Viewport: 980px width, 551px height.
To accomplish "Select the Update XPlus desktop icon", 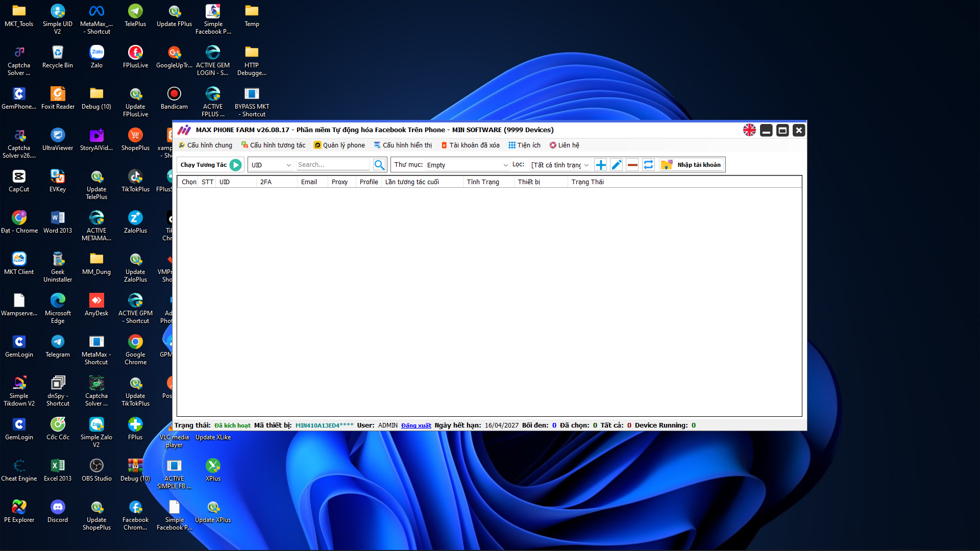I will pyautogui.click(x=213, y=512).
